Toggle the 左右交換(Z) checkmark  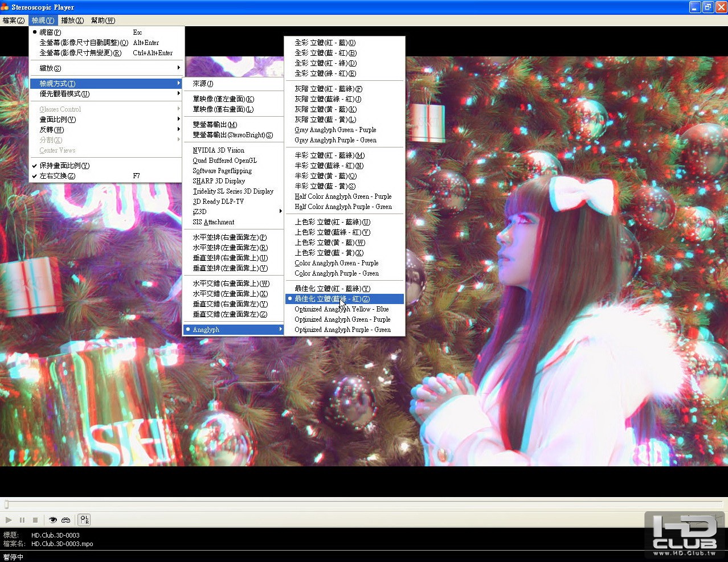point(106,176)
